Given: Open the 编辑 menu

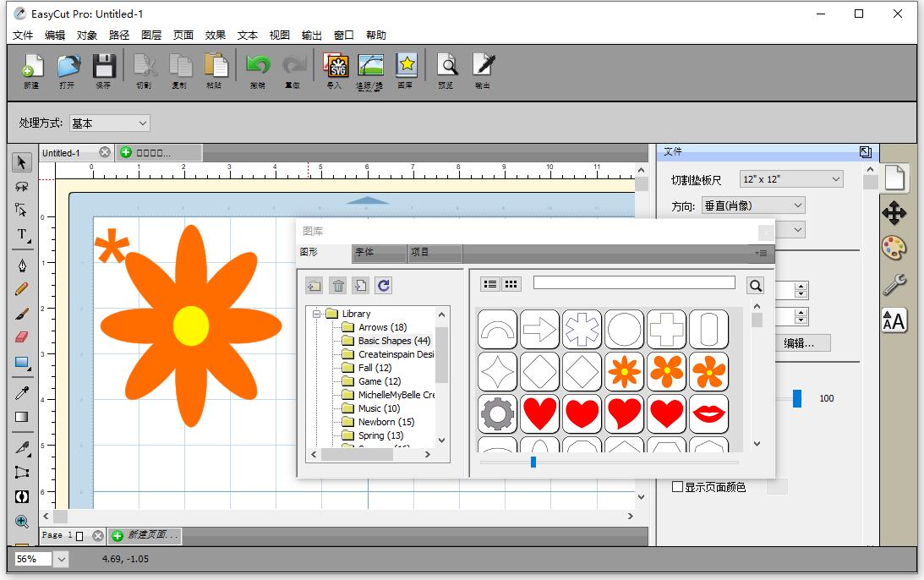Looking at the screenshot, I should pyautogui.click(x=55, y=35).
